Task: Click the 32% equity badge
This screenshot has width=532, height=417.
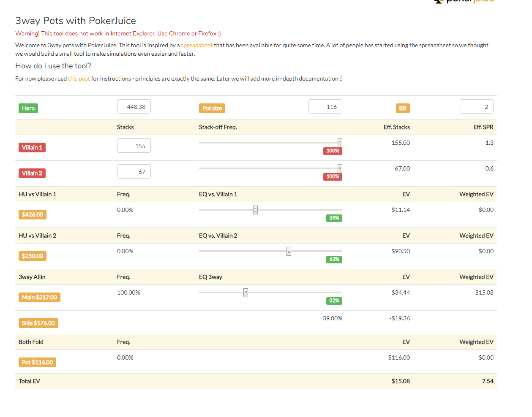Action: tap(334, 301)
